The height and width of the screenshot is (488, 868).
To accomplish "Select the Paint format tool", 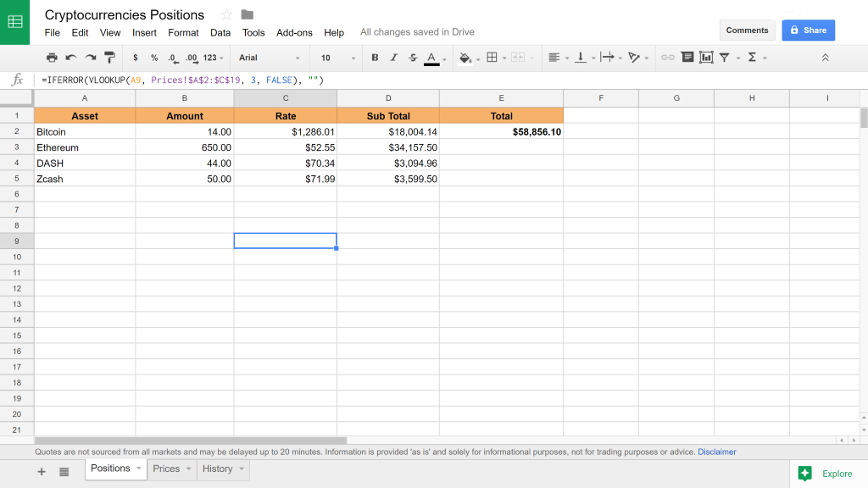I will (109, 58).
